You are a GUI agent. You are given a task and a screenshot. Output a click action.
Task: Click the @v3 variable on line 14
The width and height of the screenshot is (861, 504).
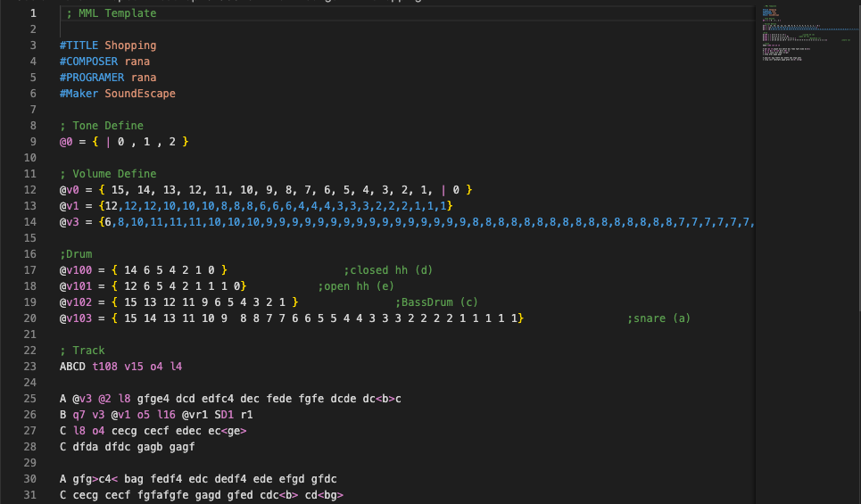[70, 222]
